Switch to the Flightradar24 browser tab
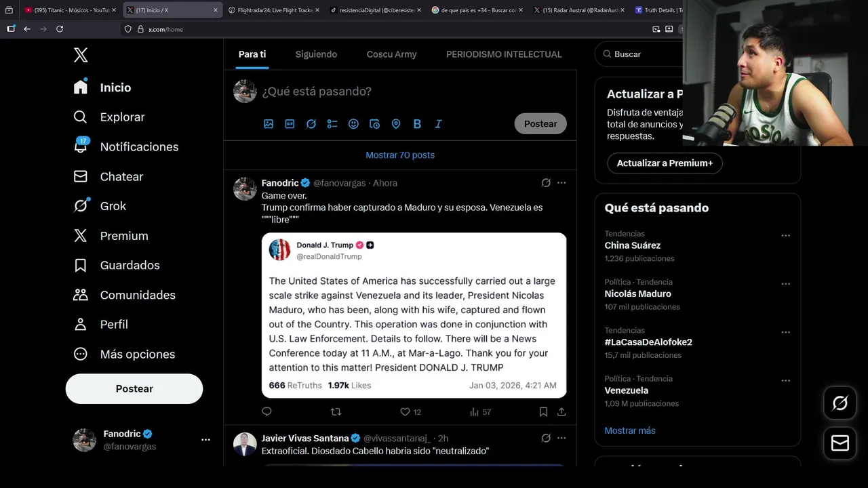This screenshot has width=868, height=488. point(274,10)
